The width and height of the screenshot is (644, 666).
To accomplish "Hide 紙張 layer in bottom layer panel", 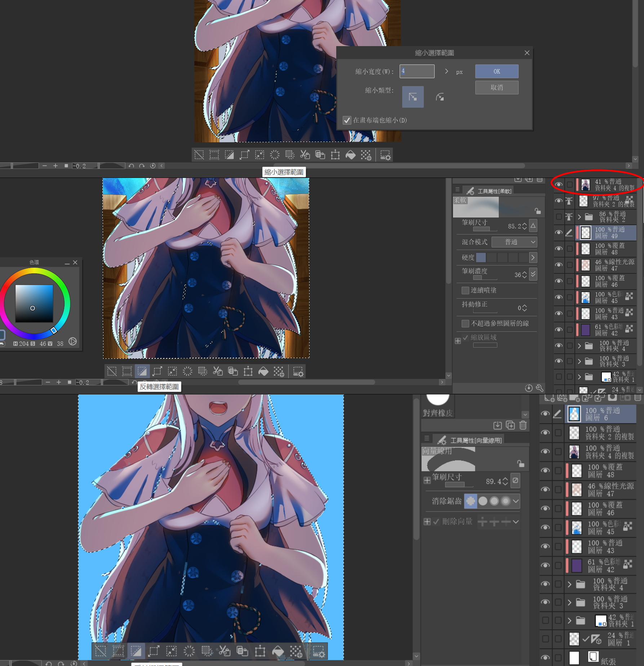I will [x=545, y=657].
